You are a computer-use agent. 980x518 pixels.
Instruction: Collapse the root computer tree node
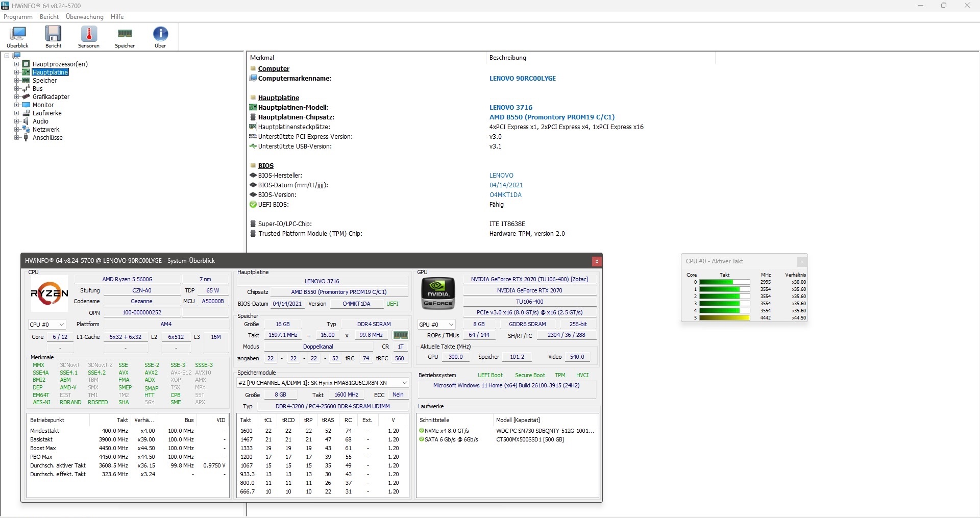[x=7, y=56]
